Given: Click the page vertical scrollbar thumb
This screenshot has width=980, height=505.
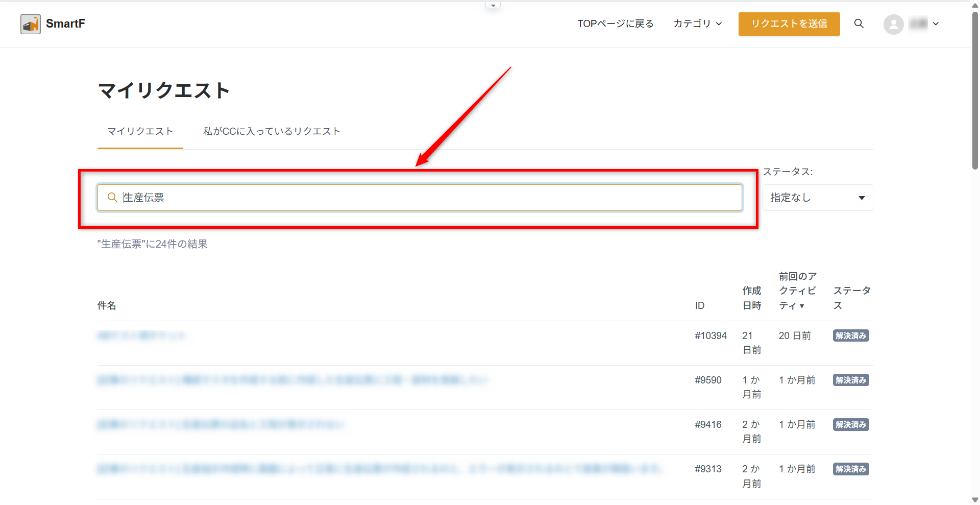Looking at the screenshot, I should [x=975, y=92].
